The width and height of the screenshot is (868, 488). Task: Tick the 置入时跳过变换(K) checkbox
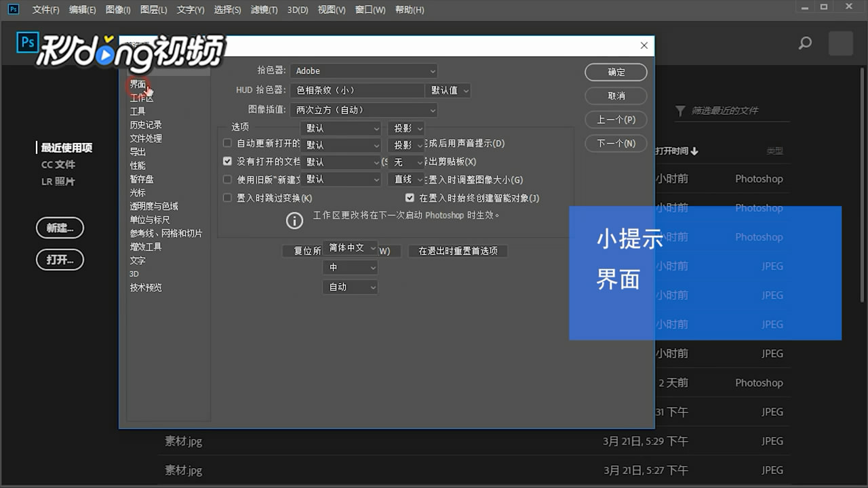click(228, 198)
